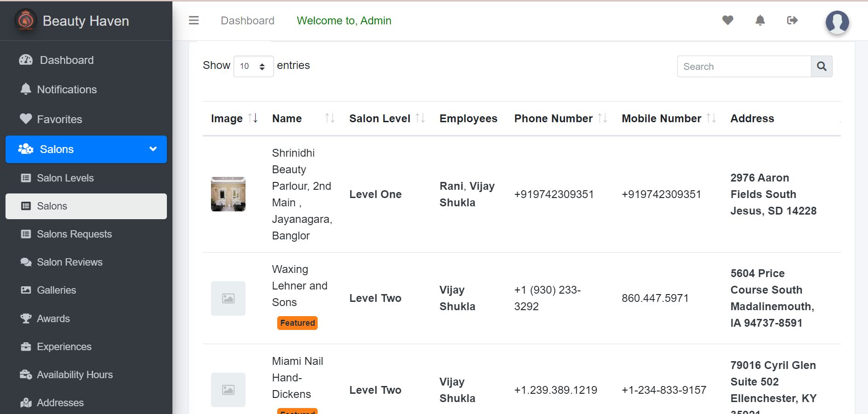Click the logout icon in header

(x=792, y=20)
